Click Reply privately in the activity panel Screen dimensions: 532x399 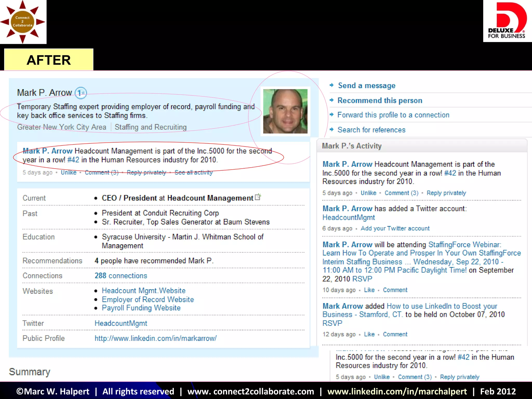point(446,193)
